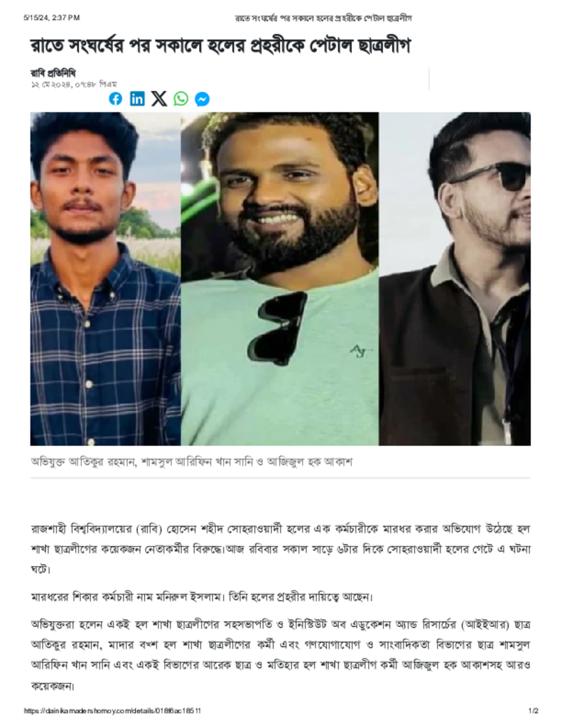Share the article on Facebook

116,98
